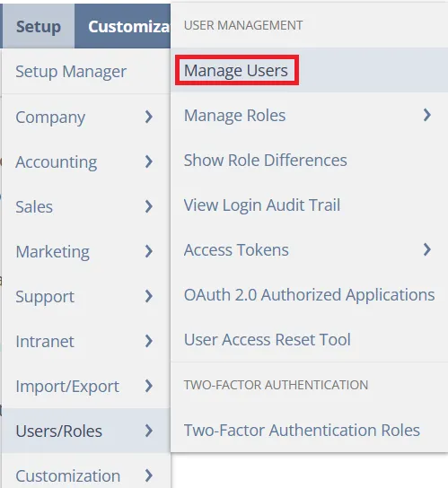Click the Users/Roles chevron arrow
The image size is (448, 488).
(149, 431)
